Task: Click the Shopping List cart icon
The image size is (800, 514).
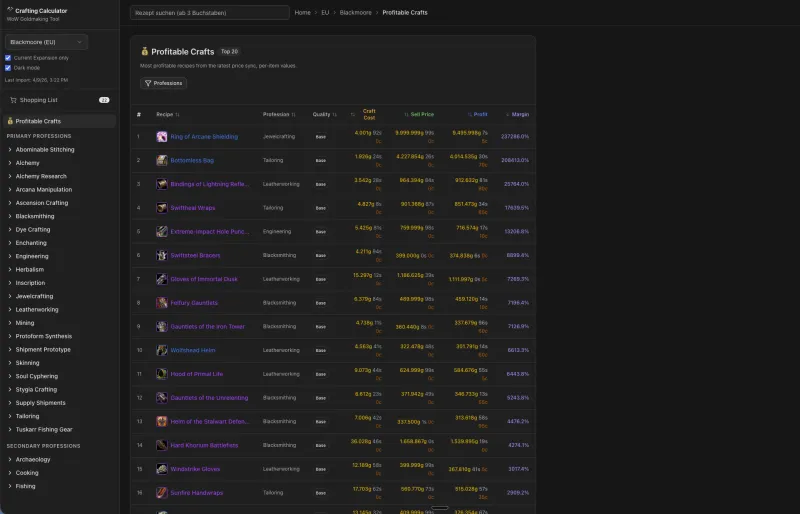Action: coord(13,100)
